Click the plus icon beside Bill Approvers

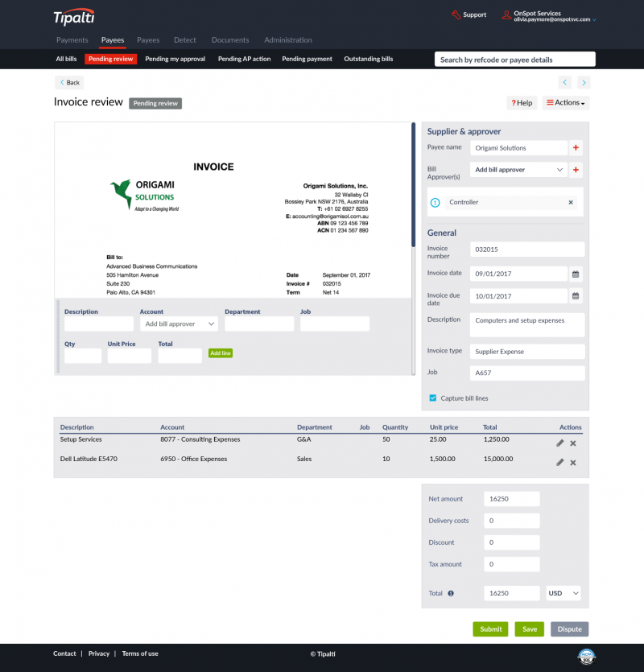[x=577, y=170]
